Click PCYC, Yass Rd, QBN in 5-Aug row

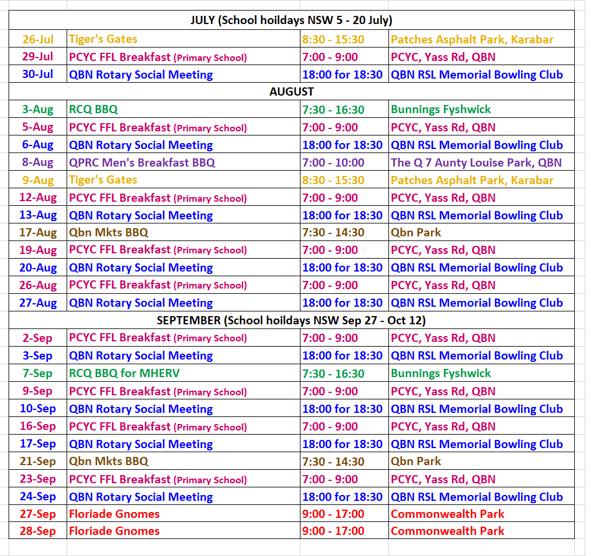(481, 127)
